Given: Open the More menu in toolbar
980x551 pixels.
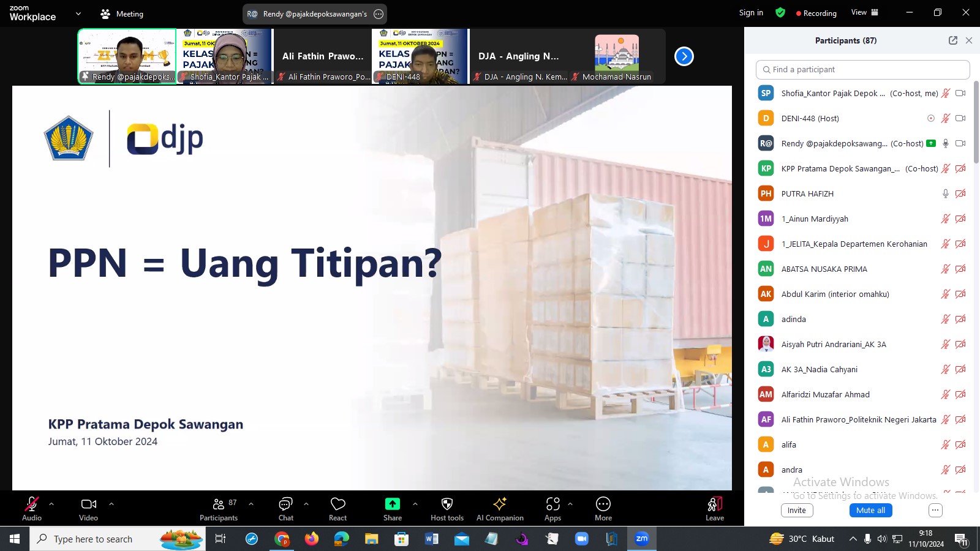Looking at the screenshot, I should (x=603, y=504).
